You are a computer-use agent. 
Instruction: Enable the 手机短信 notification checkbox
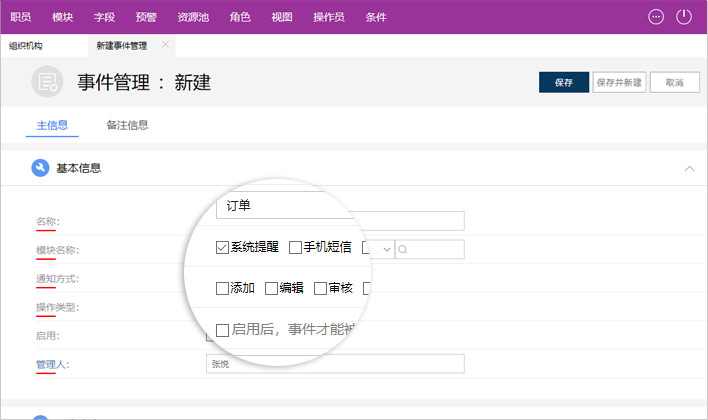click(295, 247)
